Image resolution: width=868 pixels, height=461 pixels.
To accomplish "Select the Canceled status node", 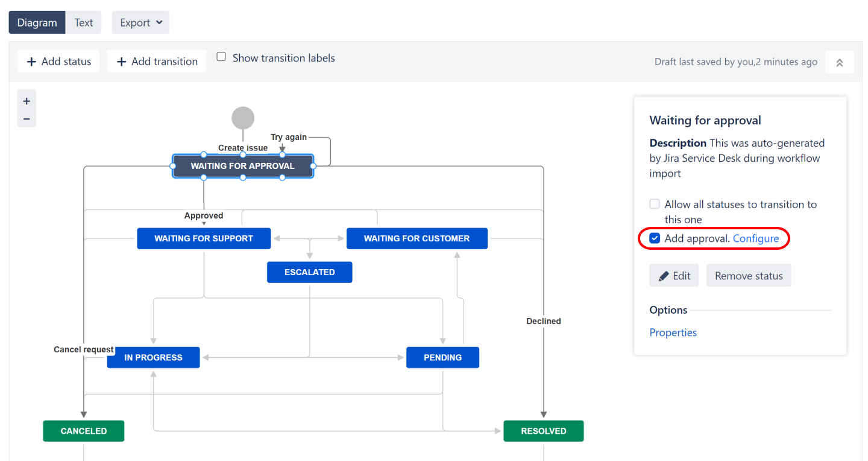I will click(84, 431).
